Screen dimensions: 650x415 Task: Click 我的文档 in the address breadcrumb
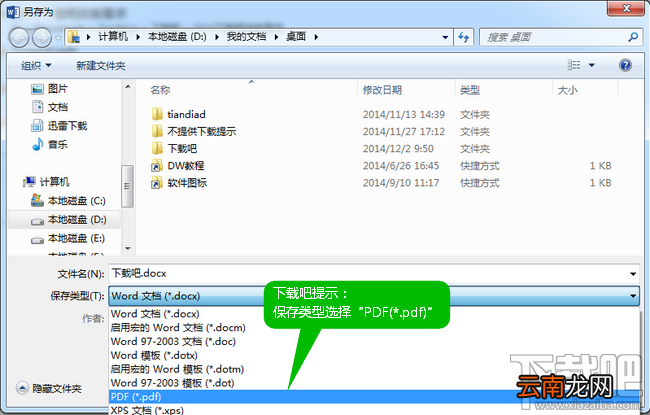(246, 37)
